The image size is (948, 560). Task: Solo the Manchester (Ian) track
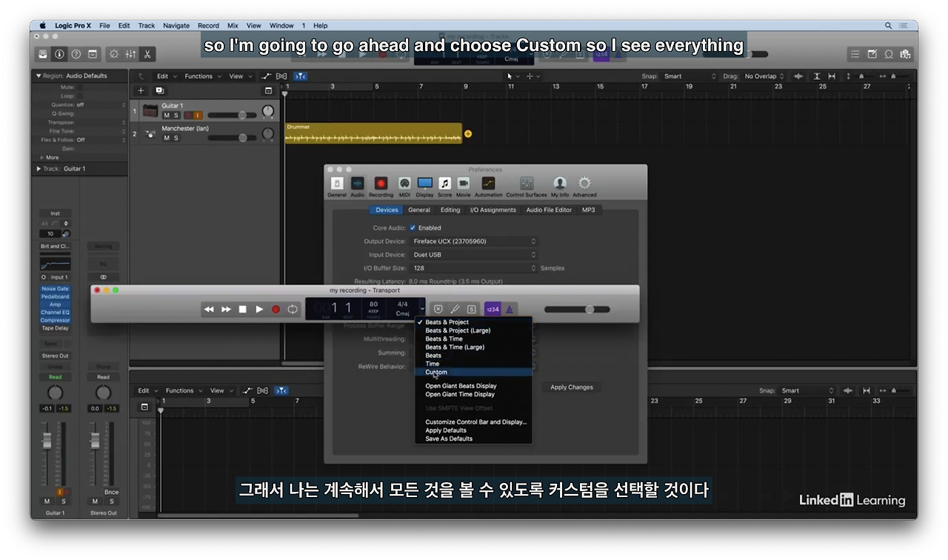[x=176, y=138]
